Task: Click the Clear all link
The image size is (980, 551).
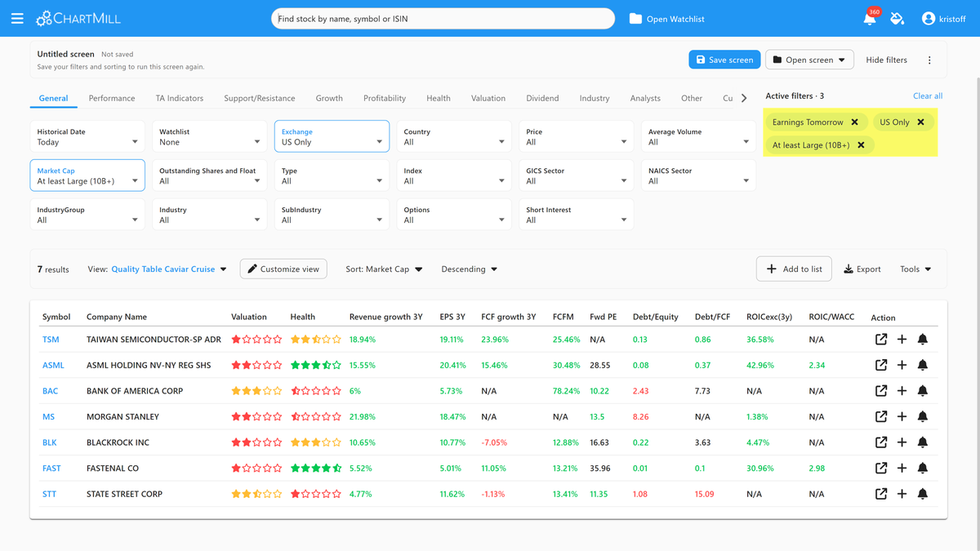Action: pyautogui.click(x=928, y=96)
